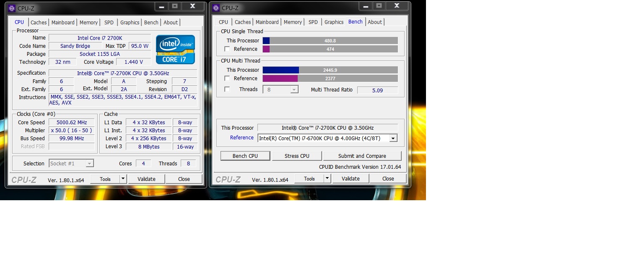Open the Reference processor dropdown i7-6700K
The height and width of the screenshot is (272, 644).
tap(327, 138)
